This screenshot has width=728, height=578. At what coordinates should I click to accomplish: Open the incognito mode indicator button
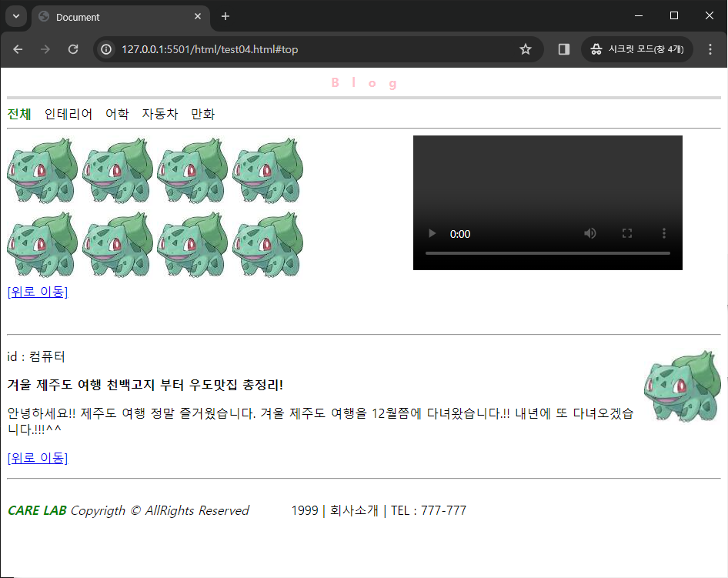tap(636, 49)
